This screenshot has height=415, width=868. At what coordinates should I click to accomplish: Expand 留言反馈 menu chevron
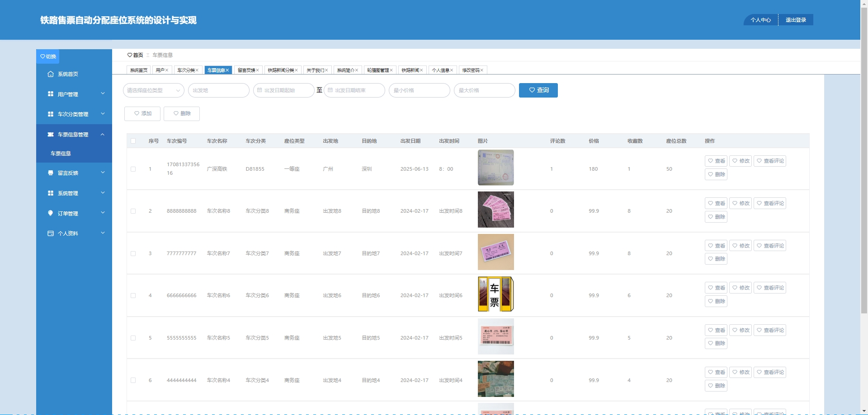point(103,173)
